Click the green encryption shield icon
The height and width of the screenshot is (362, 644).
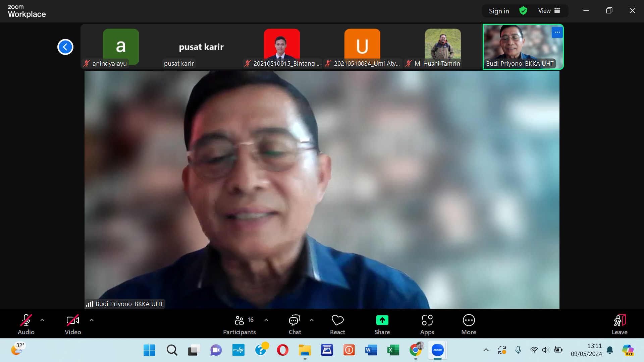coord(523,11)
